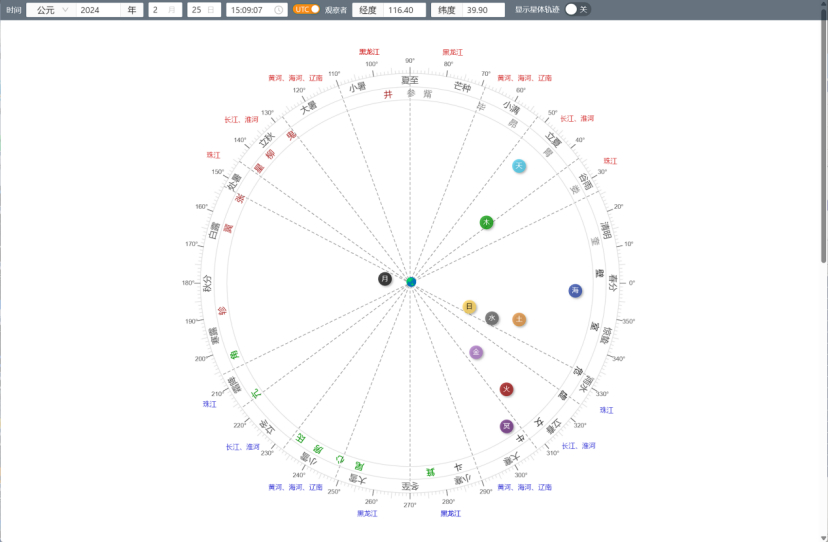The image size is (829, 542).
Task: Click the year field showing 2024
Action: pyautogui.click(x=98, y=9)
